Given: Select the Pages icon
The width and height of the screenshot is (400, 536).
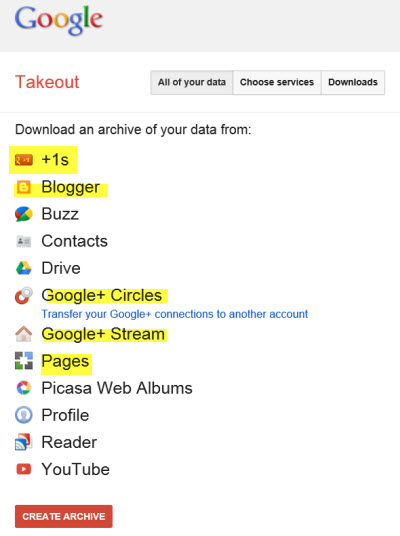Looking at the screenshot, I should pyautogui.click(x=24, y=361).
